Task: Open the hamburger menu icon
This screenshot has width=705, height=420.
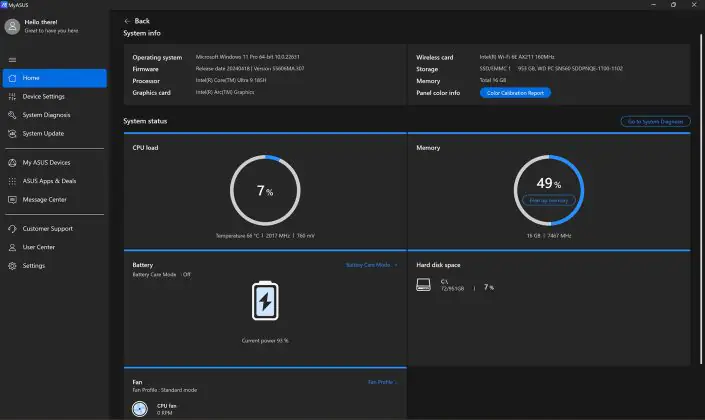Action: [x=12, y=60]
